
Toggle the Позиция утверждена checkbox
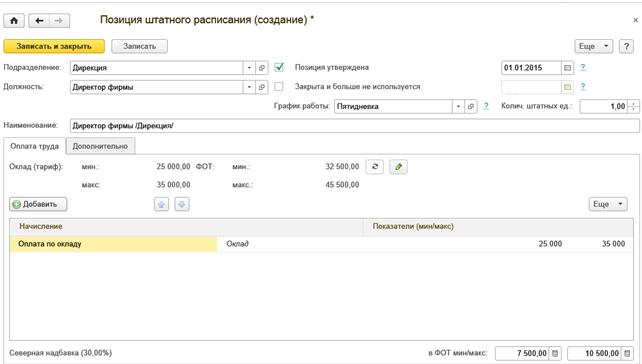[279, 67]
